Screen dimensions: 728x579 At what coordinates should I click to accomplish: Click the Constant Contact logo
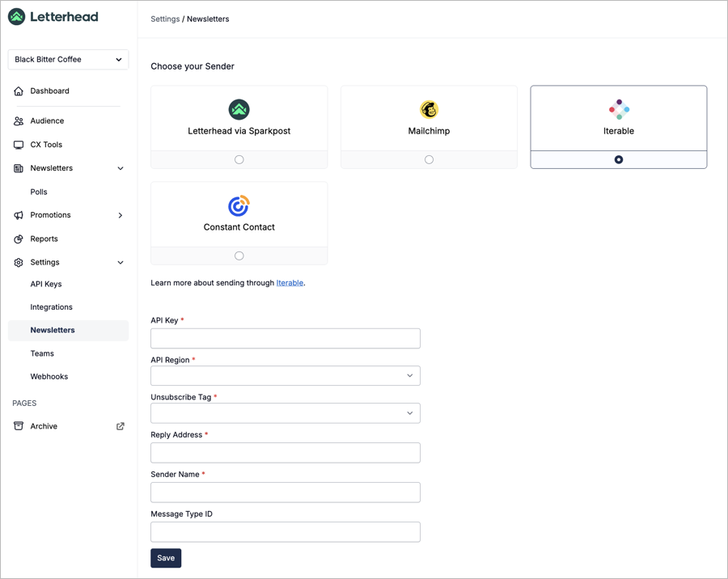pos(239,205)
